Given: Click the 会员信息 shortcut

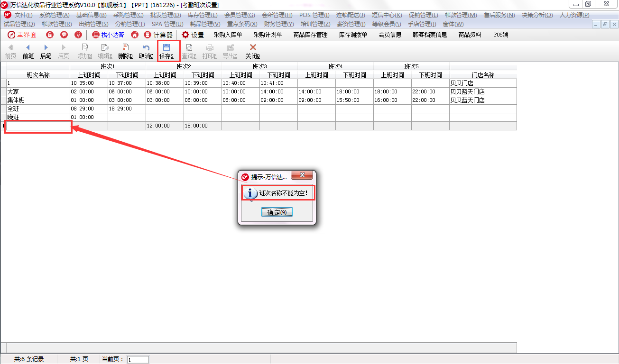Looking at the screenshot, I should click(390, 35).
